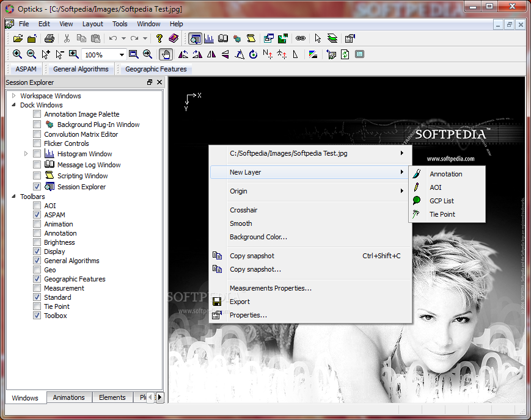Click the Zoom to Fit rectangle icon

[x=133, y=54]
